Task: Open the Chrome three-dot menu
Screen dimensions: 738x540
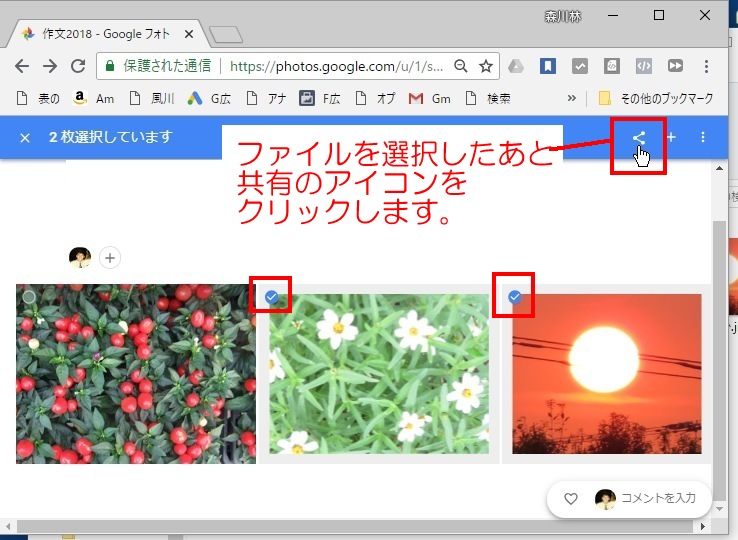Action: click(x=707, y=66)
